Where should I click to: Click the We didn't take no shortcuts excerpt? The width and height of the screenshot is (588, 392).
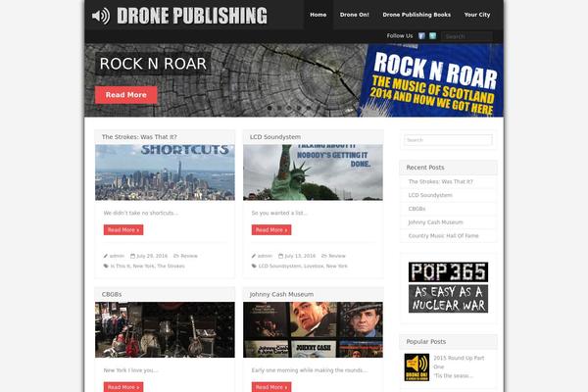click(140, 213)
